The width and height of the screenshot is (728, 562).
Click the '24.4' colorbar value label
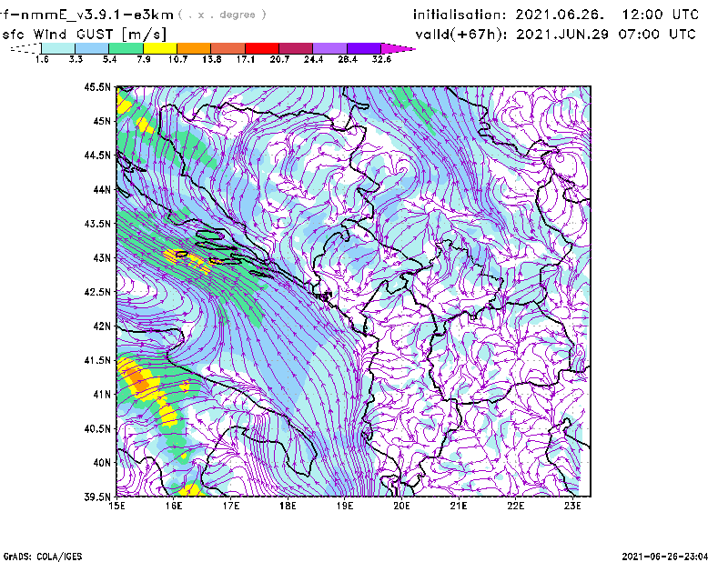click(x=313, y=59)
